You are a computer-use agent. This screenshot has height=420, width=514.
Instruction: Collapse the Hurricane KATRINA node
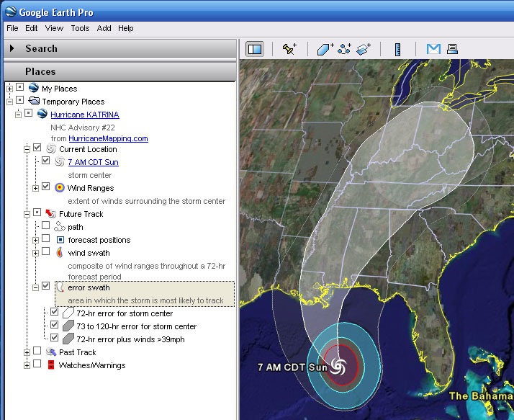point(19,115)
